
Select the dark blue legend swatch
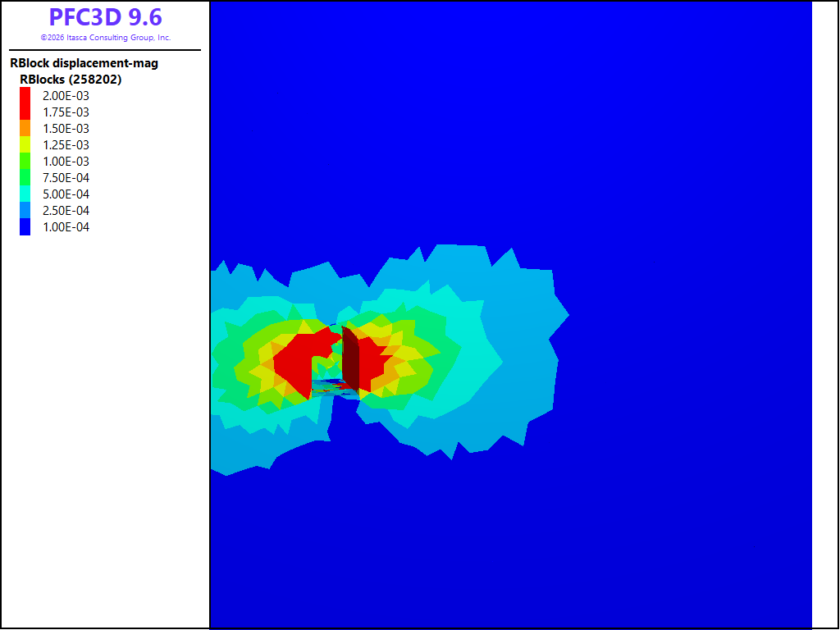[x=25, y=227]
